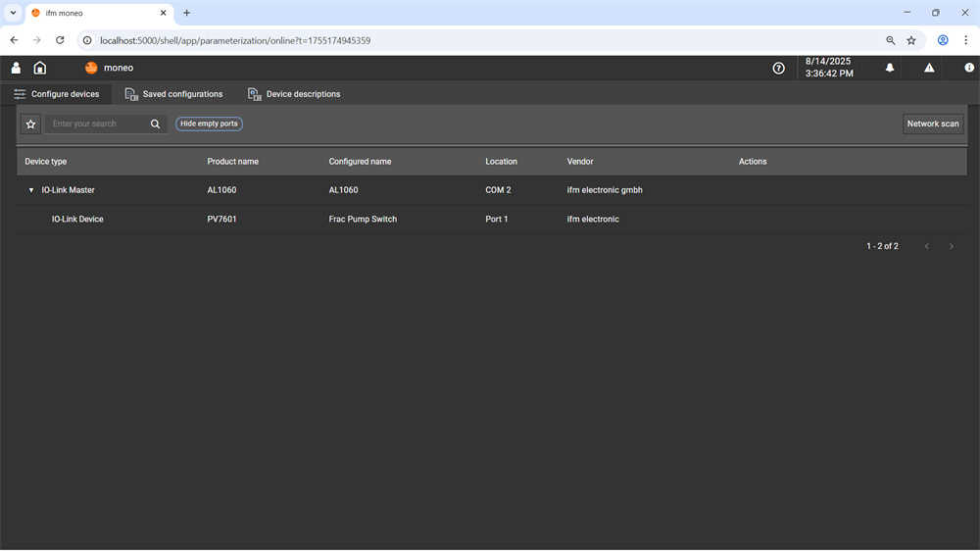
Task: Click the date and time display
Action: pyautogui.click(x=829, y=68)
